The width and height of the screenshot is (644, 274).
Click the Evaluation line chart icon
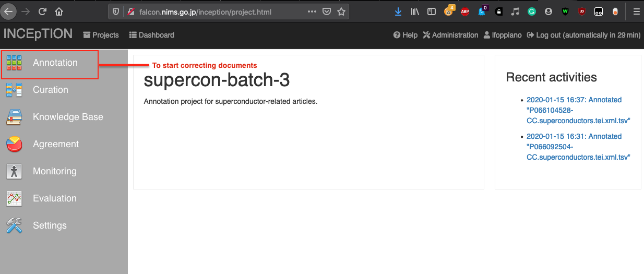tap(14, 198)
